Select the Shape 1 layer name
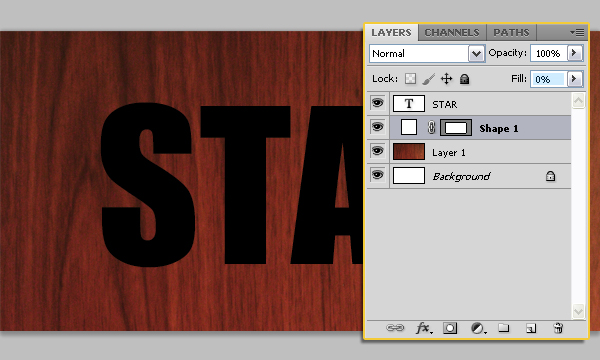Viewport: 600px width, 360px height. pyautogui.click(x=499, y=129)
